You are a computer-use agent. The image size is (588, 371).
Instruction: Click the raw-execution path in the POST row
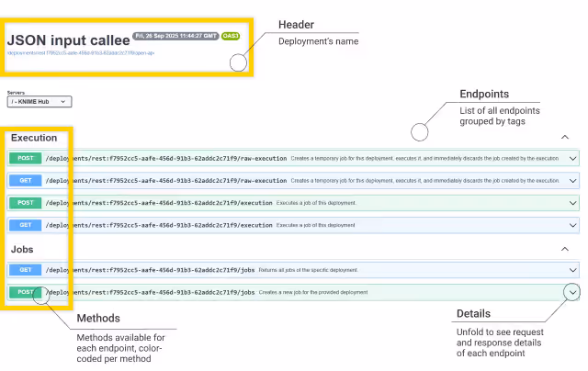click(x=166, y=159)
